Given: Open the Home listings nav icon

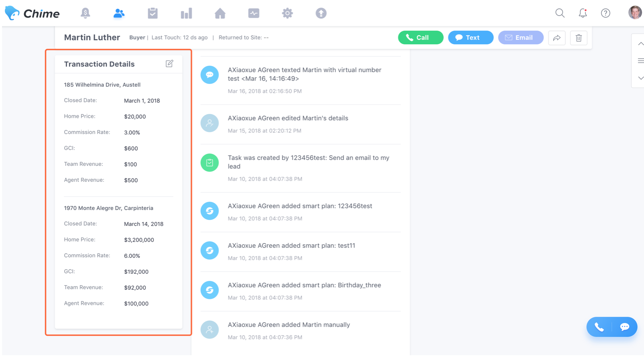Looking at the screenshot, I should click(x=220, y=13).
